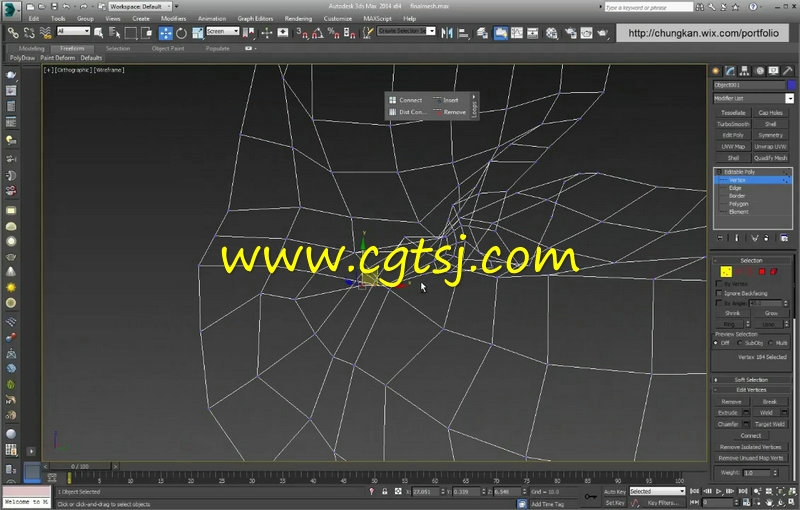This screenshot has height=510, width=800.
Task: Open the Utilities command panel tab
Action: tap(789, 70)
